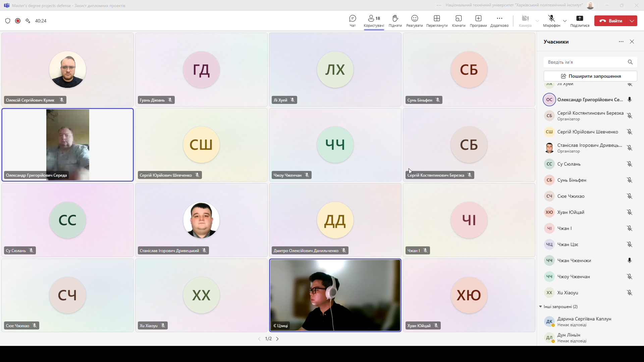Viewport: 644px width, 362px height.
Task: Open the Chat panel
Action: (353, 21)
